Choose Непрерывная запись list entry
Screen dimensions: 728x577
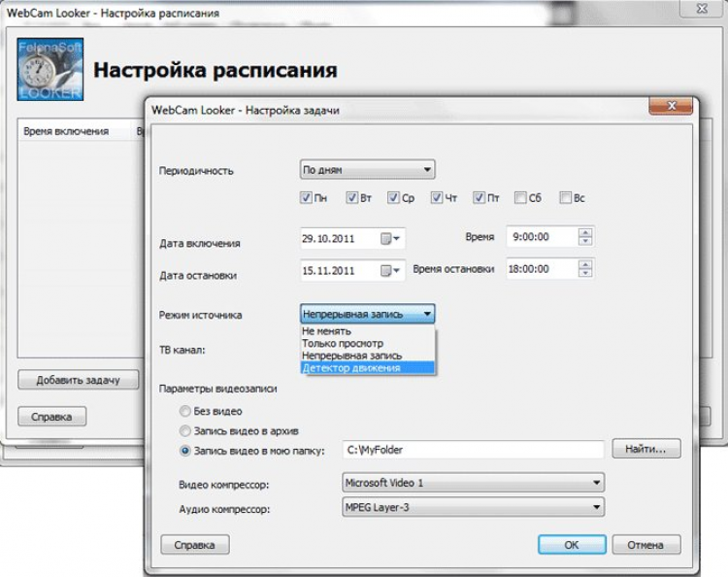coord(368,356)
